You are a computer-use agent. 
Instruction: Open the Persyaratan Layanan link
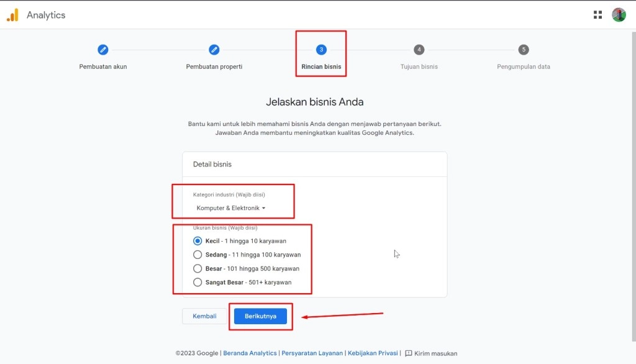coord(312,353)
